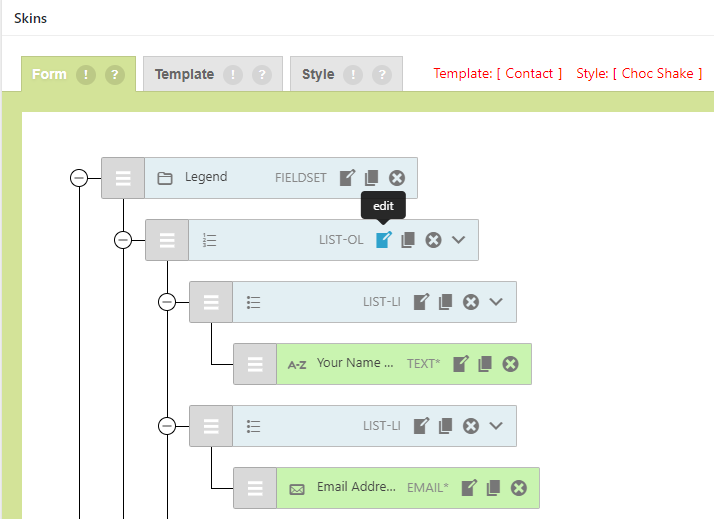The width and height of the screenshot is (714, 519).
Task: Collapse the Legend fieldset tree node
Action: [x=79, y=178]
